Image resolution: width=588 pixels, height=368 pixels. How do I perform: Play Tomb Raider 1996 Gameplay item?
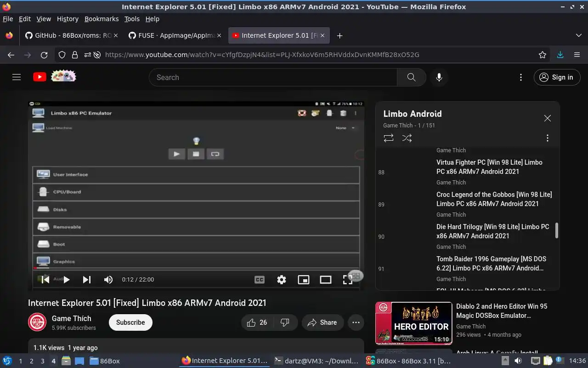pyautogui.click(x=468, y=268)
